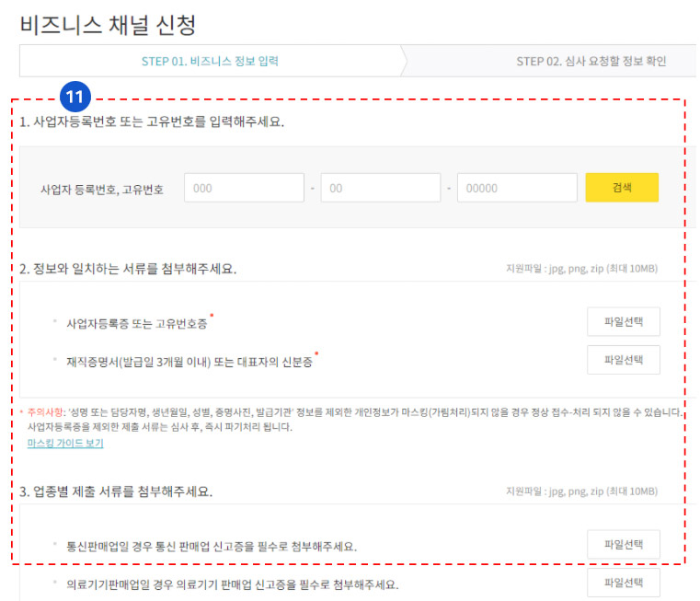Open the STEP 01 비즈니스 정보 입력 tab
This screenshot has height=601, width=700.
210,62
